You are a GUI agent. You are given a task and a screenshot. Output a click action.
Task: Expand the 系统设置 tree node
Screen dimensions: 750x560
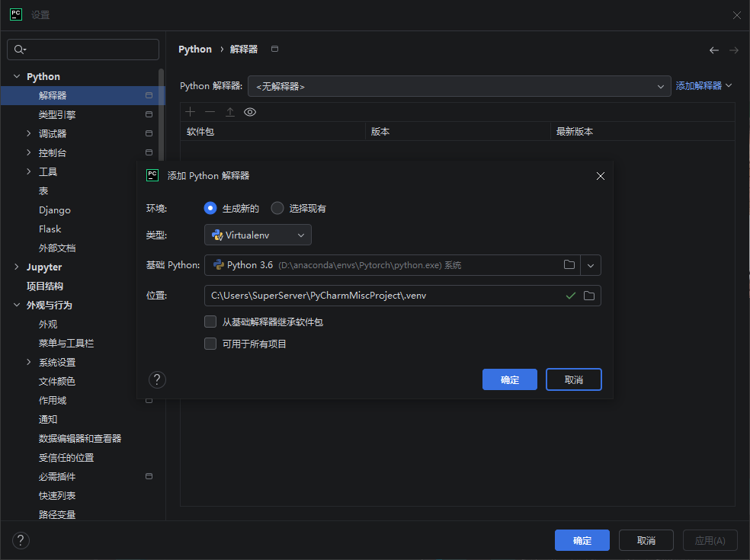point(29,362)
